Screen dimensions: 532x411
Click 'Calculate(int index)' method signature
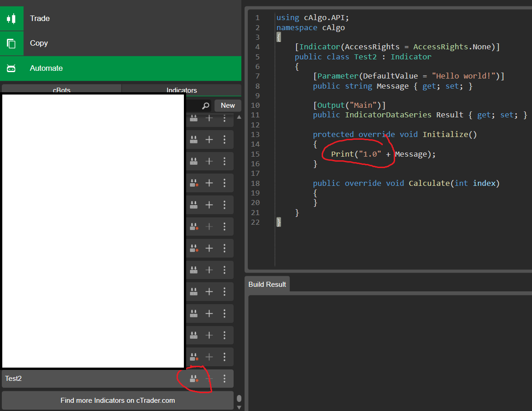[454, 184]
